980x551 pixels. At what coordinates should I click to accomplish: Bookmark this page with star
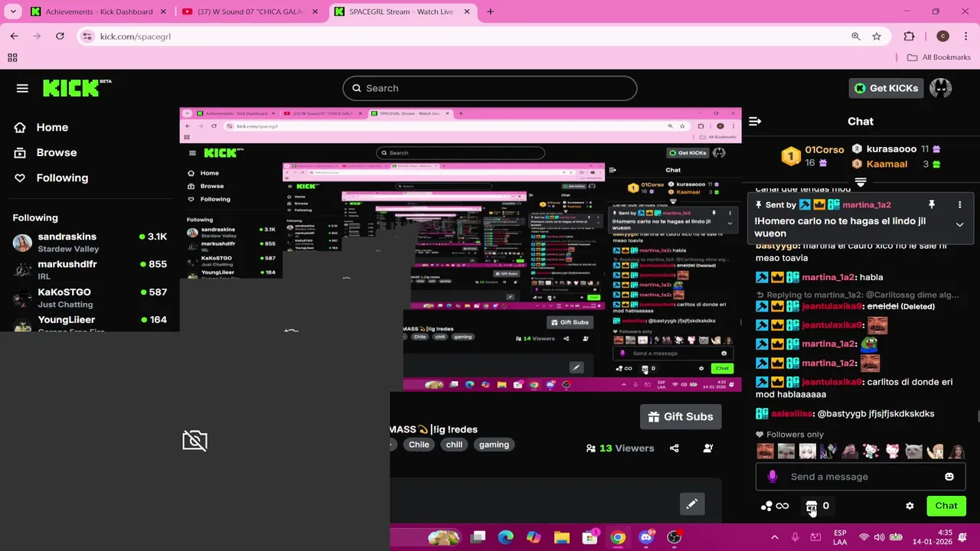877,36
